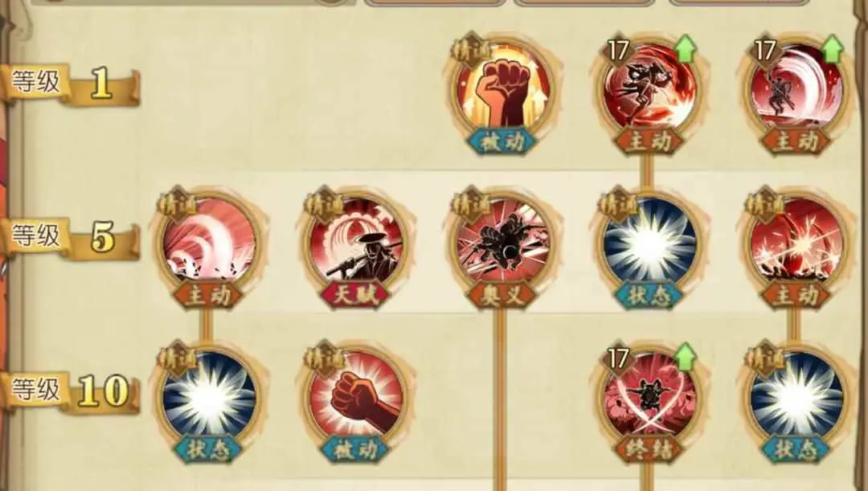Open the red punching fist passive skill at level 10
This screenshot has height=491, width=868.
(356, 399)
